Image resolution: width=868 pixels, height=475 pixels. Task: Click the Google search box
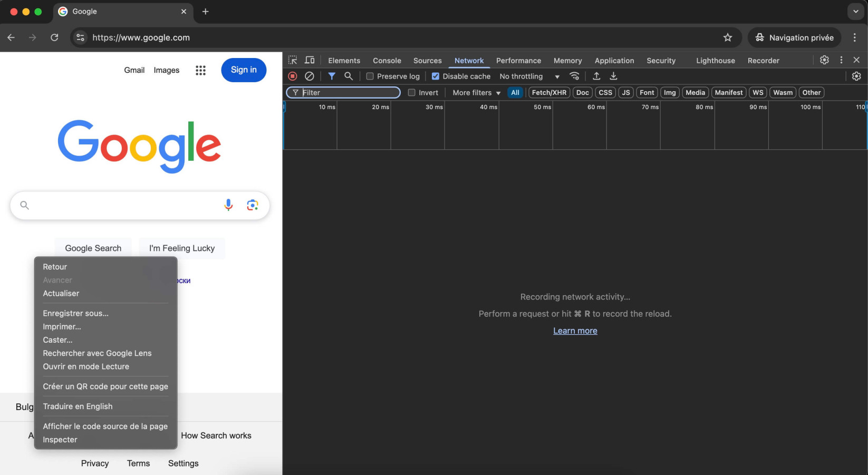pos(140,205)
